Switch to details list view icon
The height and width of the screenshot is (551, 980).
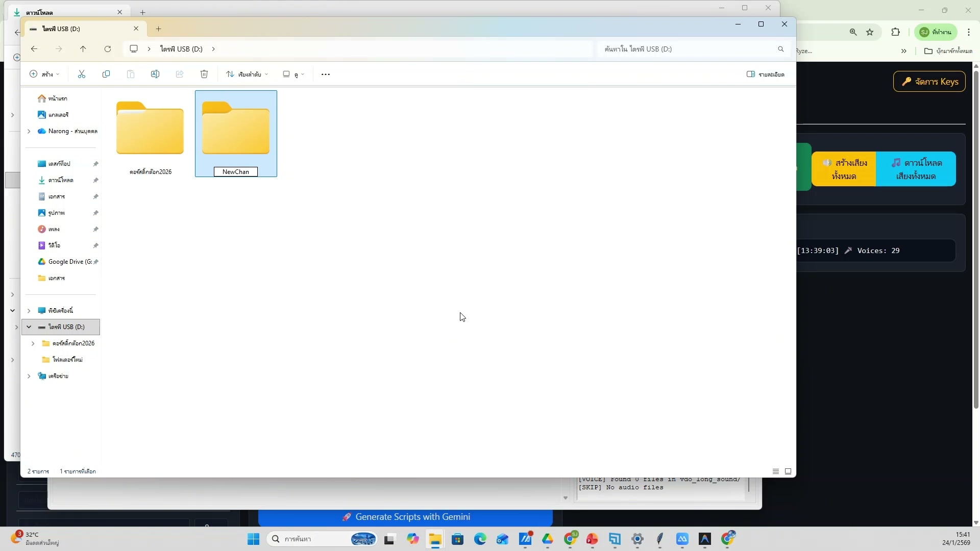point(775,471)
